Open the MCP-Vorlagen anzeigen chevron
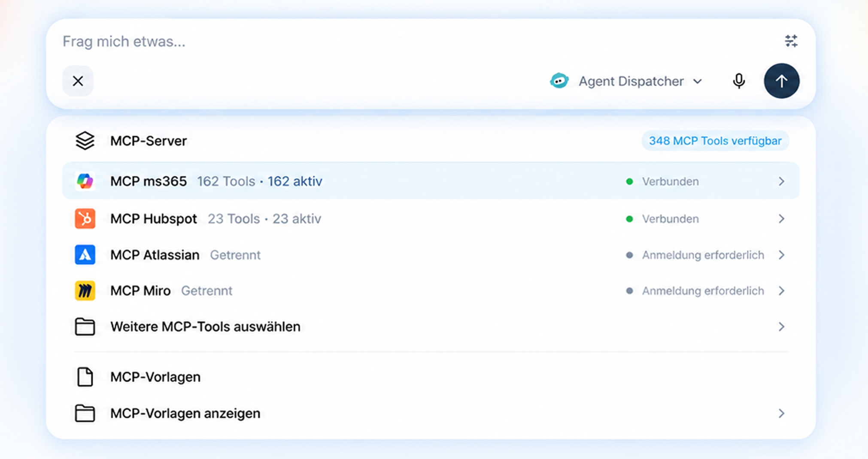Screen dimensions: 868x459 pyautogui.click(x=781, y=414)
